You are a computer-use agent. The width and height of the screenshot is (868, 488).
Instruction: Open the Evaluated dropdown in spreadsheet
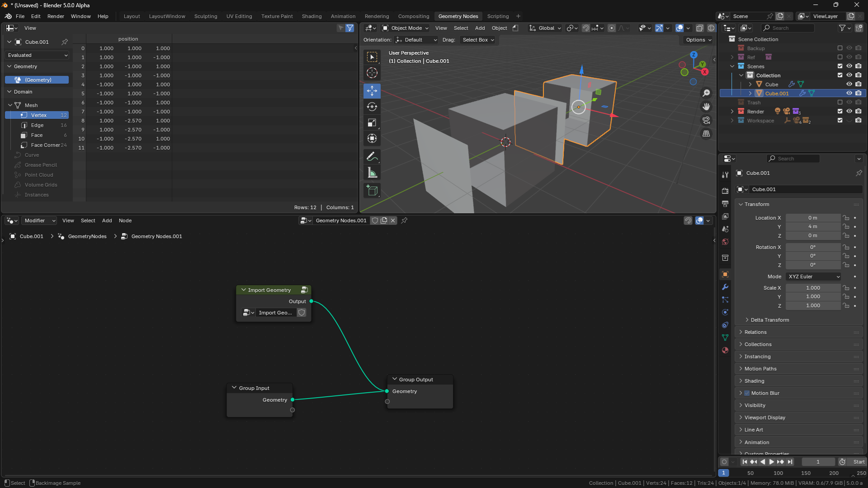[37, 55]
